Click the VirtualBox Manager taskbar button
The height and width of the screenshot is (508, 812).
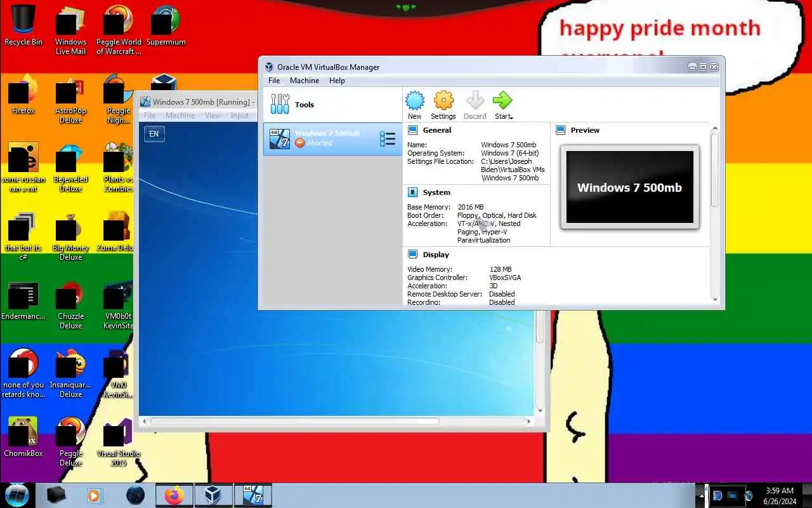pos(213,495)
